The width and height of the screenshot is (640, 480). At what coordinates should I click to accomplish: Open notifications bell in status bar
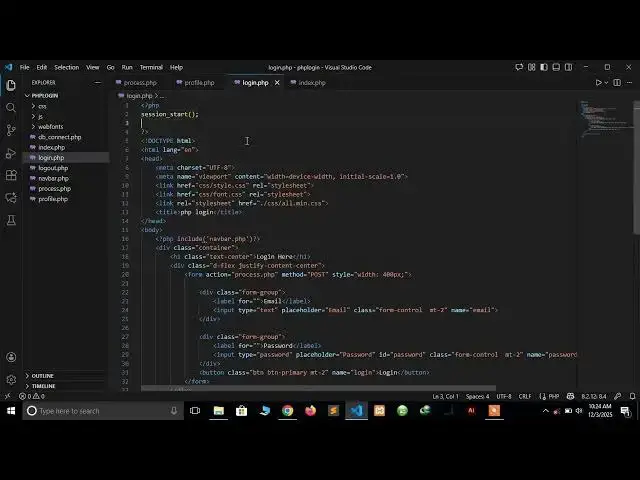pyautogui.click(x=632, y=396)
